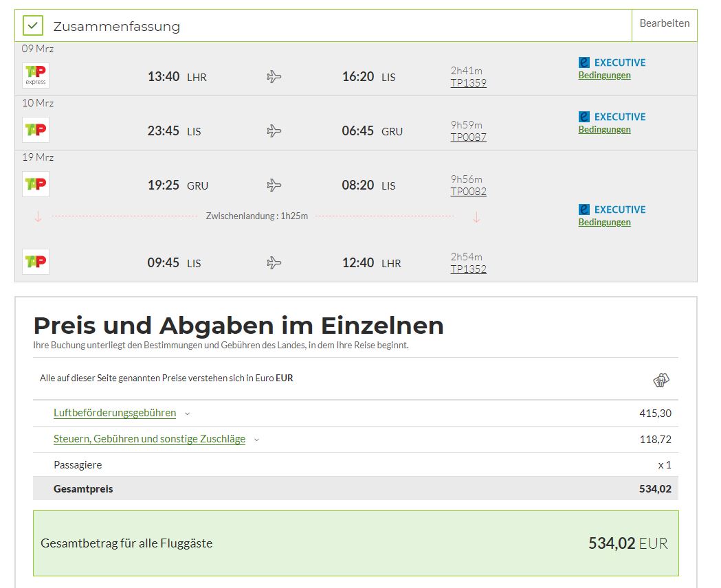Click the 2h41m flight duration
The image size is (721, 588).
(x=466, y=71)
